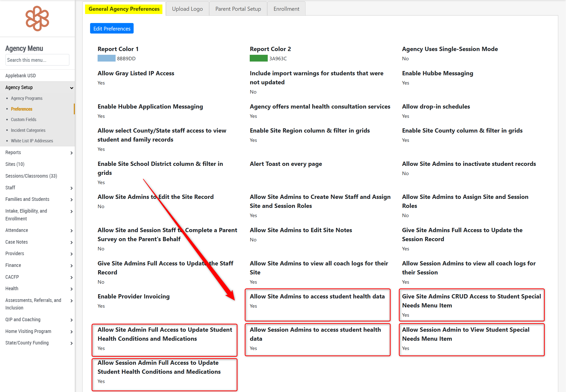Expand the Providers chevron icon
The image size is (566, 392).
72,254
